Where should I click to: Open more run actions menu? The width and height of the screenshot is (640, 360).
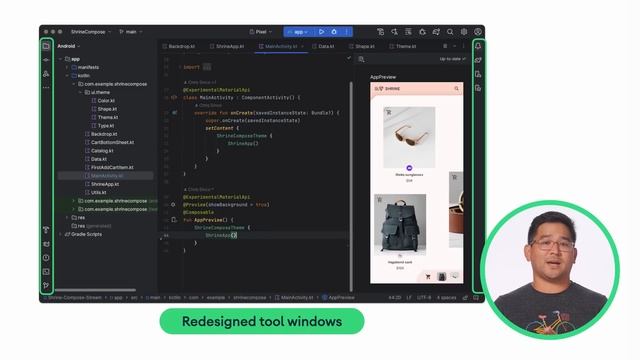pos(347,31)
